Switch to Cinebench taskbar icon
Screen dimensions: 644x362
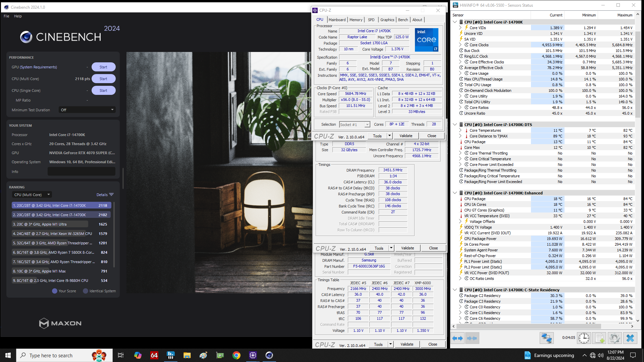[269, 355]
